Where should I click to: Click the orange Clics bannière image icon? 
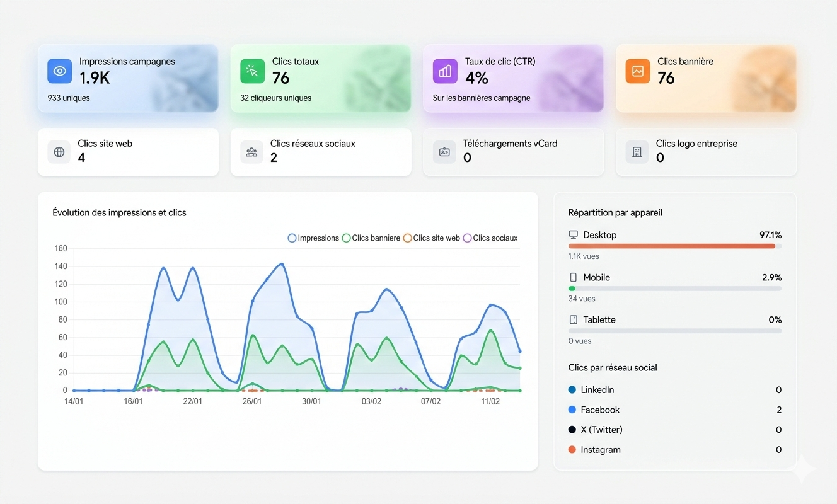637,71
